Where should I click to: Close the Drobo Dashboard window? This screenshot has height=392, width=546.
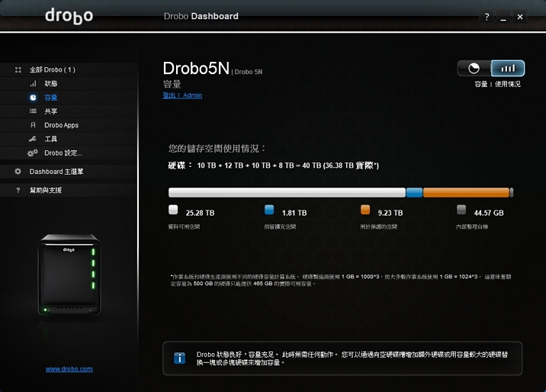520,17
